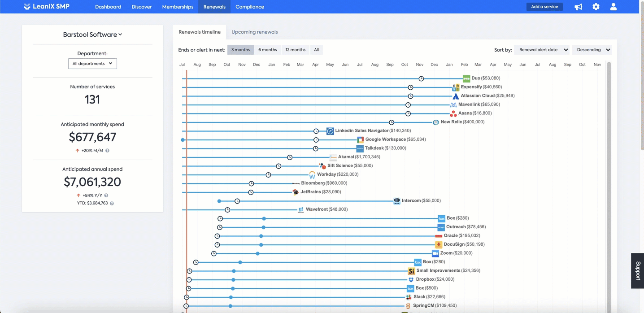Open the Descending order dropdown
The width and height of the screenshot is (644, 313).
592,50
